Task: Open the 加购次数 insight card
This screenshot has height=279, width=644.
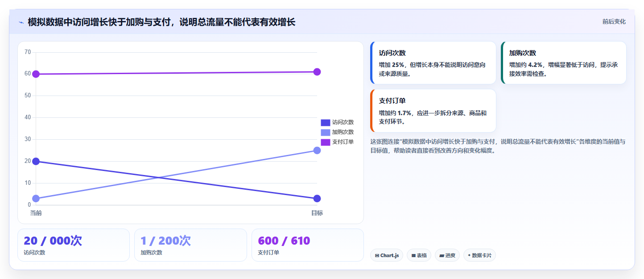Action: point(563,63)
